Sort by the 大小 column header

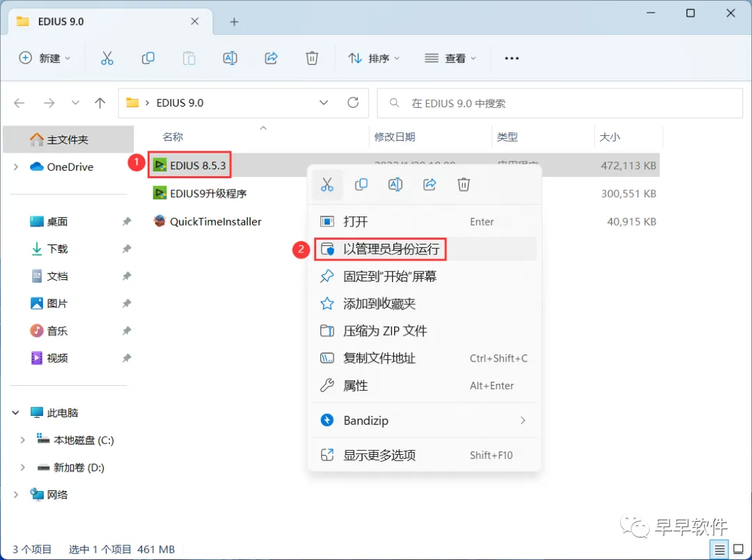pos(609,137)
